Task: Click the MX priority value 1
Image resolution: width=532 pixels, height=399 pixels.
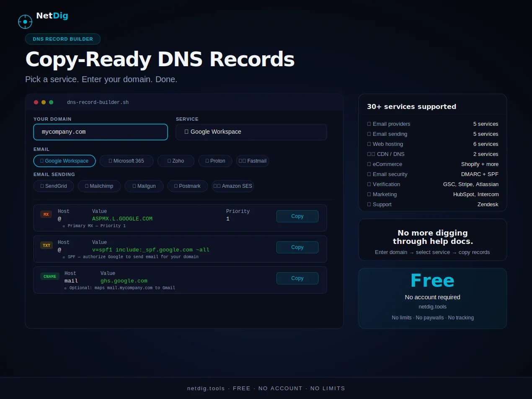Action: pos(228,219)
